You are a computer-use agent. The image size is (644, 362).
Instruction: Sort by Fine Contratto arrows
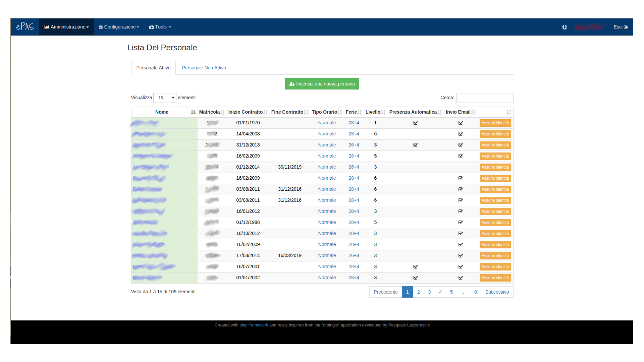pos(306,112)
